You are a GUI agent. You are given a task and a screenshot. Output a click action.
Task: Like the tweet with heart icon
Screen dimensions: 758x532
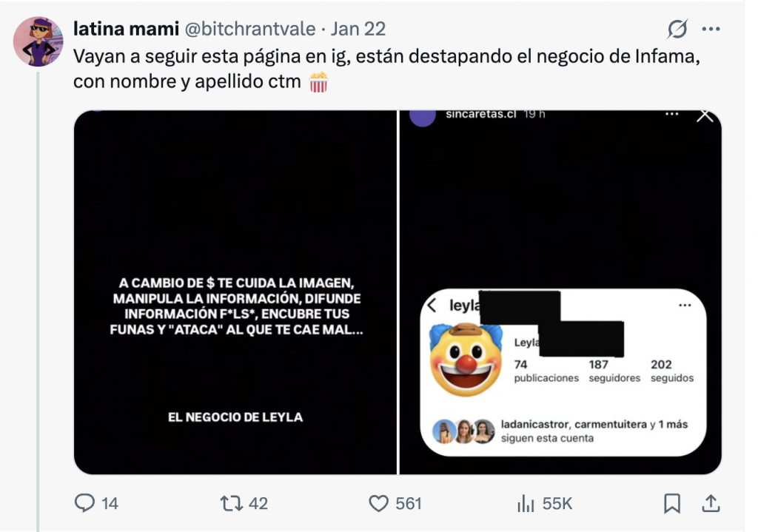(x=378, y=503)
